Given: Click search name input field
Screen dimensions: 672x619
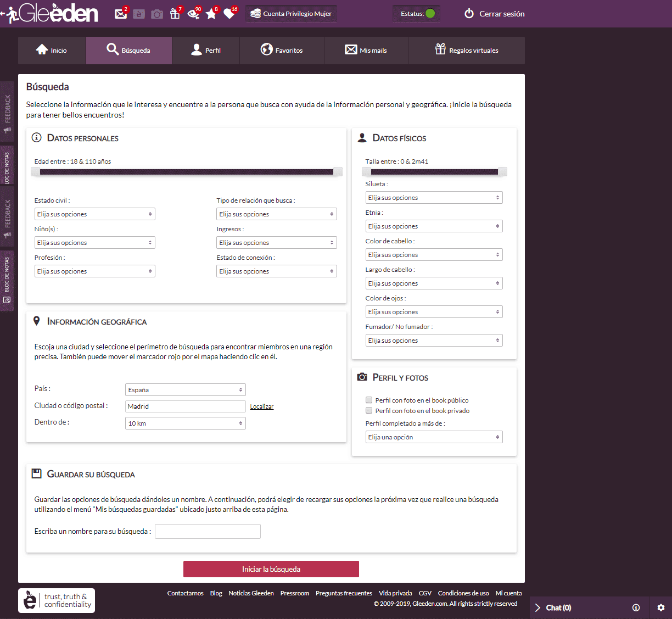Looking at the screenshot, I should click(x=208, y=531).
